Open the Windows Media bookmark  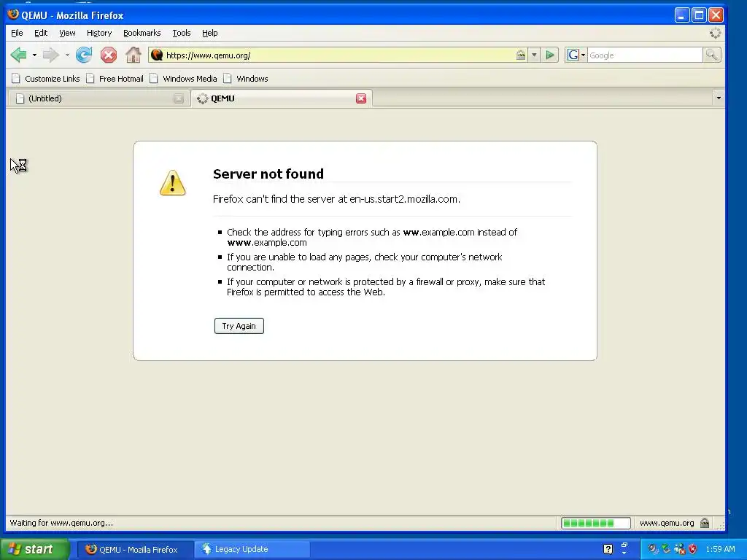point(183,79)
